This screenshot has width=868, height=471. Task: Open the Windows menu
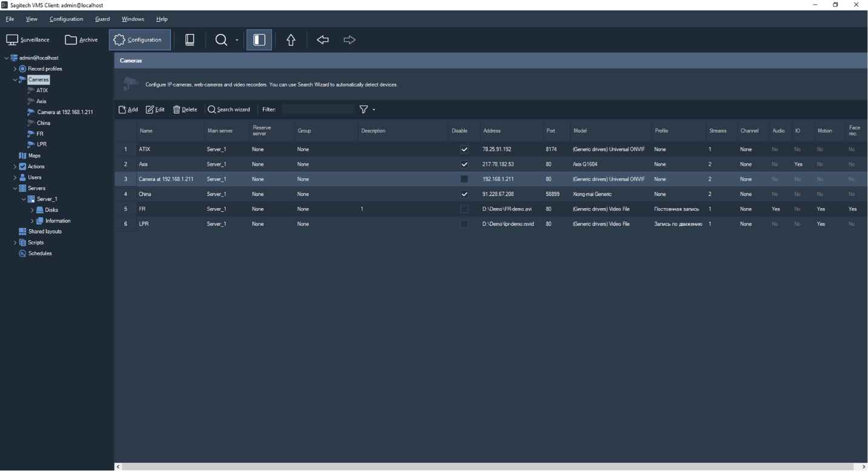pos(133,19)
